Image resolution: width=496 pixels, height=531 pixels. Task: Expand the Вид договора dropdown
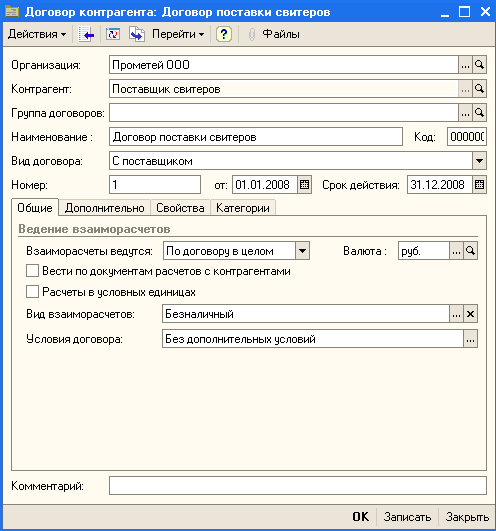coord(479,161)
